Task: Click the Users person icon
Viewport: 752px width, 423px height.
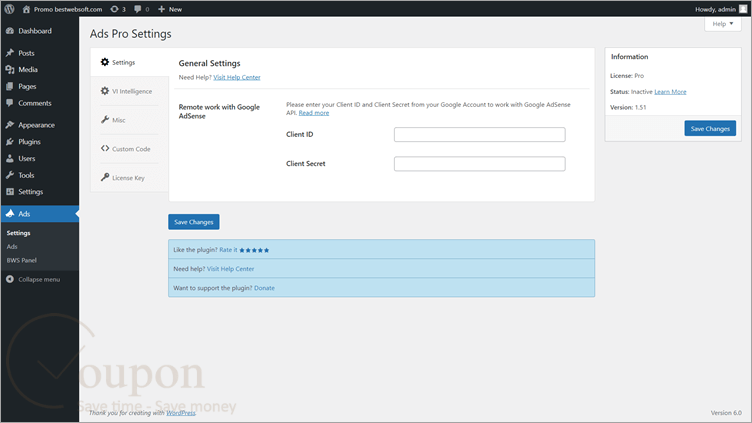Action: coord(10,158)
